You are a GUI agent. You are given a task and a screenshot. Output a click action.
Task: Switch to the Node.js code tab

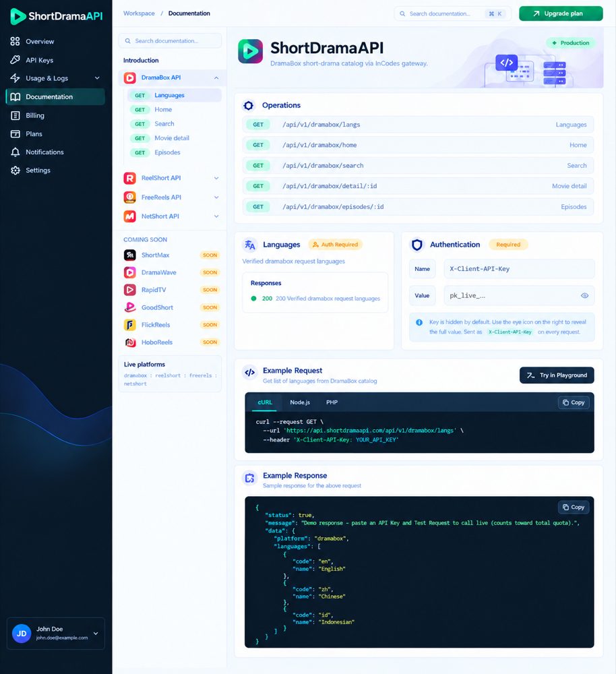tap(300, 402)
